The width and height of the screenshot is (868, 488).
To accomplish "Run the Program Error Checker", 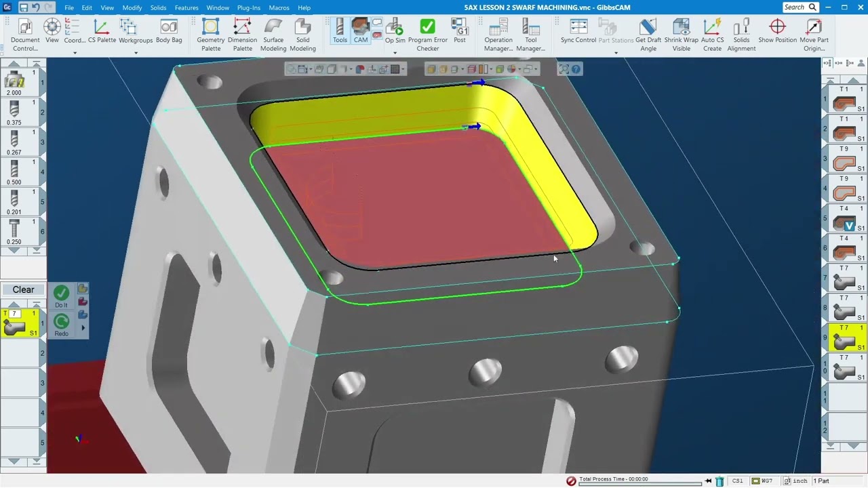I will coord(427,35).
